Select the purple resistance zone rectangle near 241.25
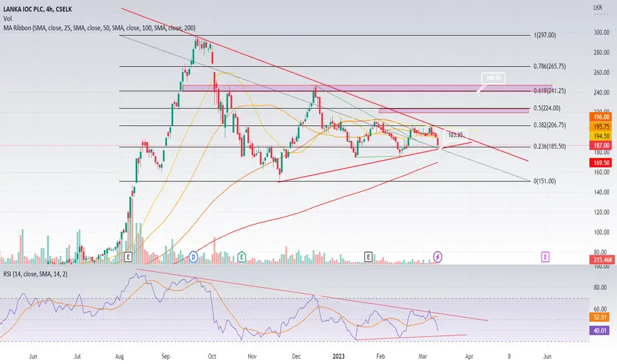Screen dimensions: 617x364 click(x=367, y=88)
